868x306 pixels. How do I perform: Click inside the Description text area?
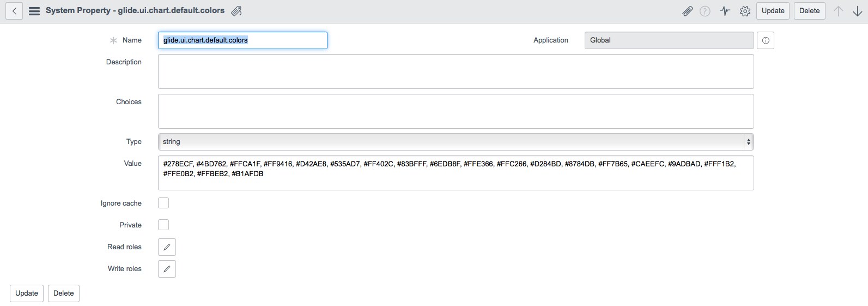(456, 71)
